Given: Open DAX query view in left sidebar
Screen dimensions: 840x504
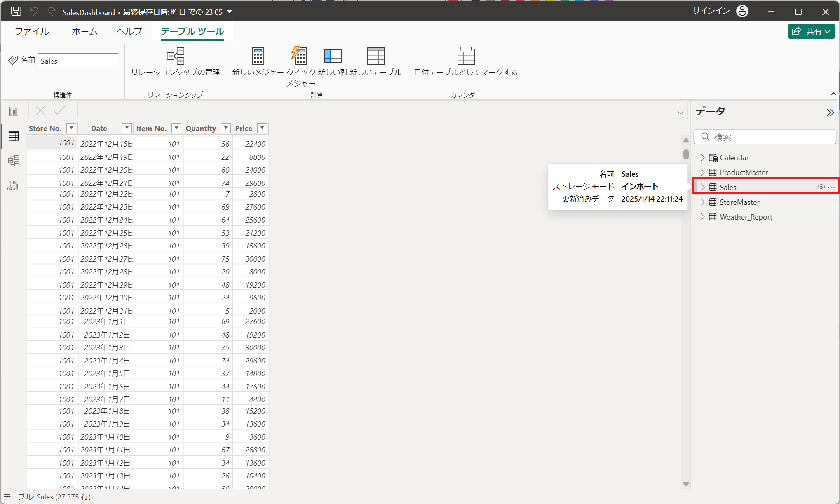Looking at the screenshot, I should click(x=13, y=185).
